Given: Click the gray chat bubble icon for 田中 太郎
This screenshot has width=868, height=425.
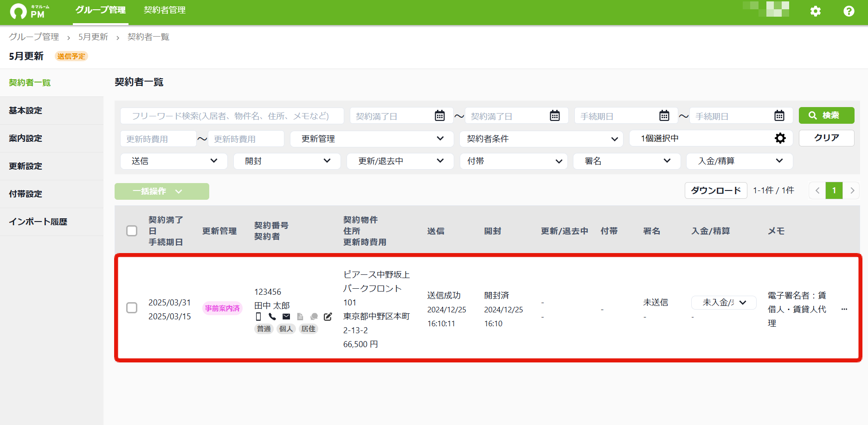Looking at the screenshot, I should (x=314, y=317).
